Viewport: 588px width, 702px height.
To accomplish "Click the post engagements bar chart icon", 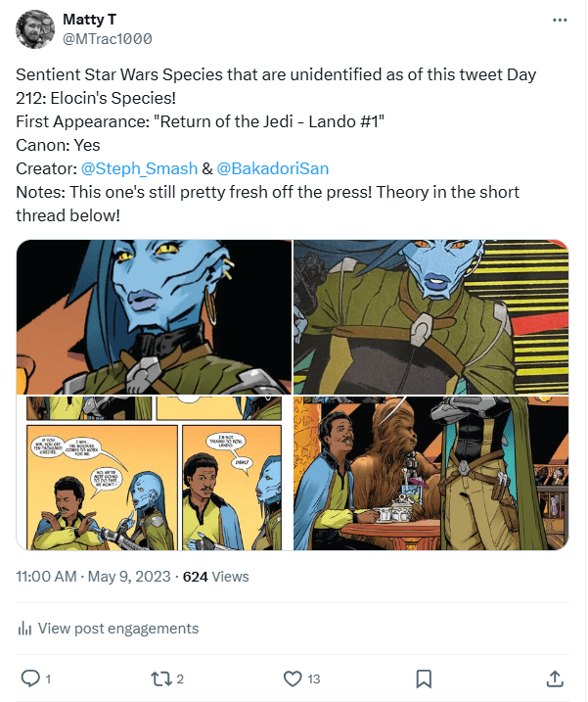I will click(24, 629).
